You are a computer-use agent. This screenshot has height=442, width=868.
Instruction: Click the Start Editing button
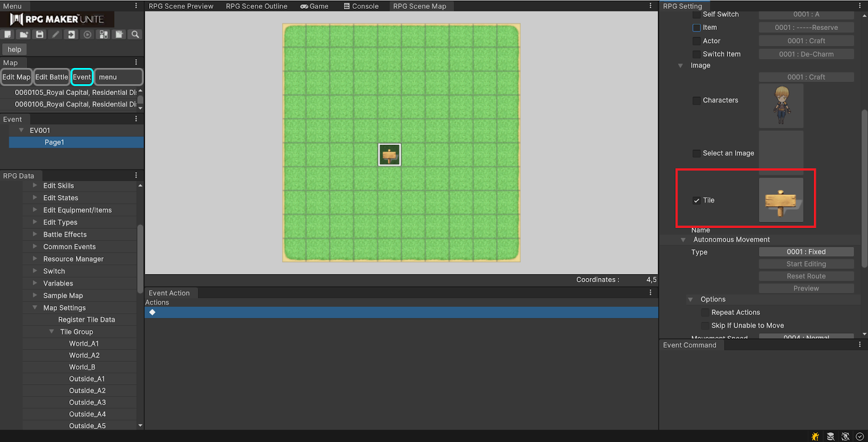806,264
